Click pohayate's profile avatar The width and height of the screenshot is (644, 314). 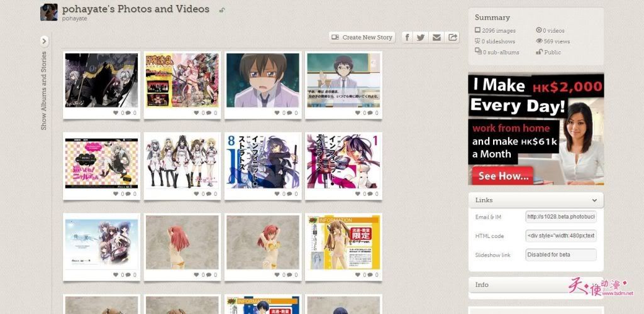point(49,12)
